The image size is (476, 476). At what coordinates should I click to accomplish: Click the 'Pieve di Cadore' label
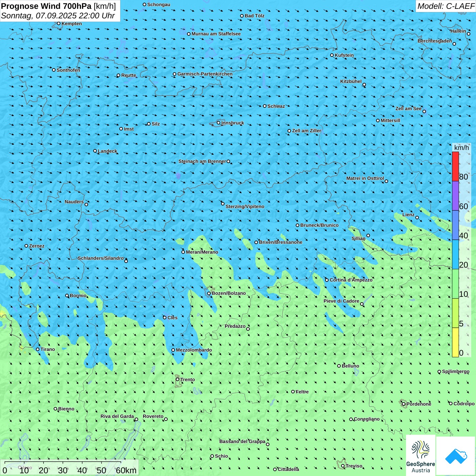(341, 301)
